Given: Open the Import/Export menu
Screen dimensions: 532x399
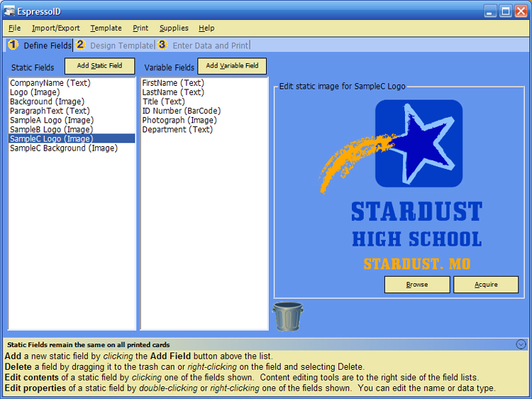Looking at the screenshot, I should coord(55,28).
